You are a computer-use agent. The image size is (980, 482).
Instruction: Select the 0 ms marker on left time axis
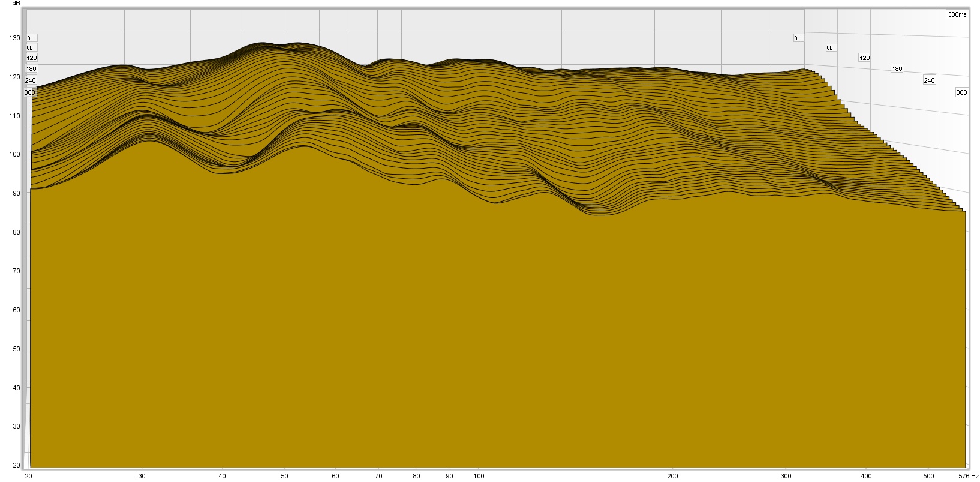tap(29, 38)
